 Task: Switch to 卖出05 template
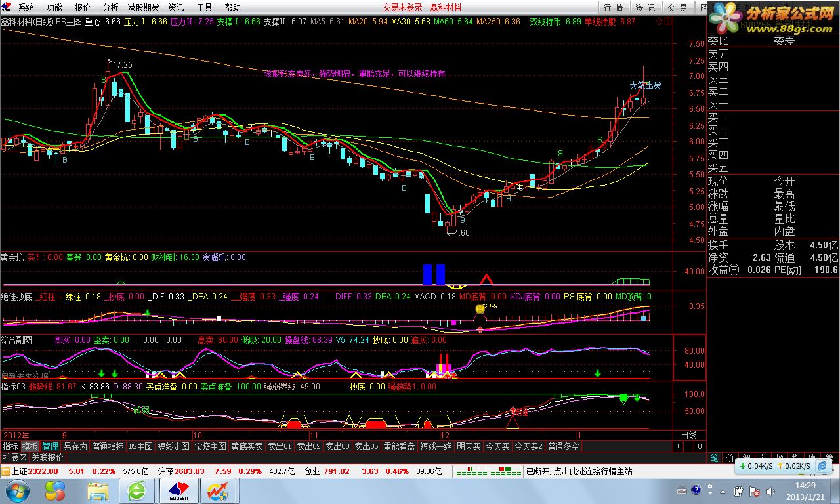click(x=367, y=446)
